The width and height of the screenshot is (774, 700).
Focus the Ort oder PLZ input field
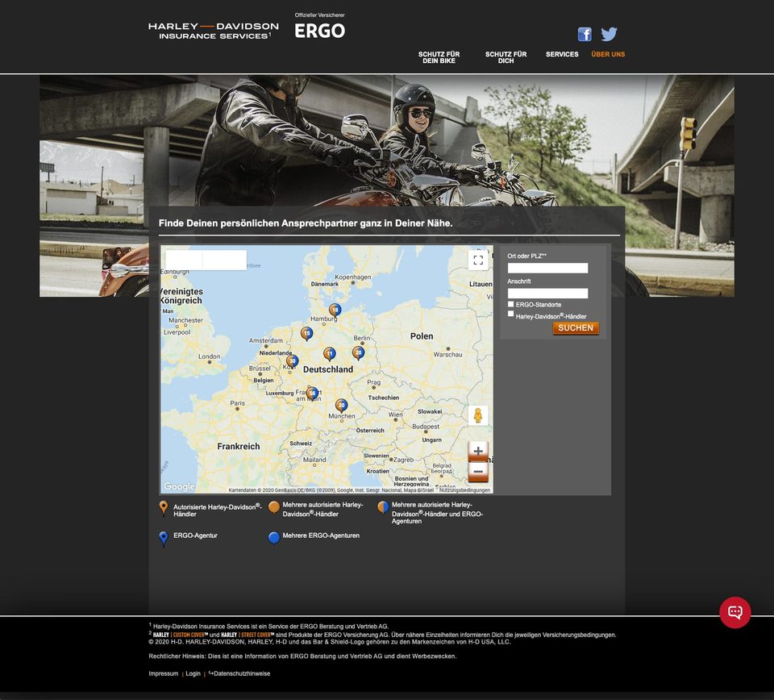(548, 268)
